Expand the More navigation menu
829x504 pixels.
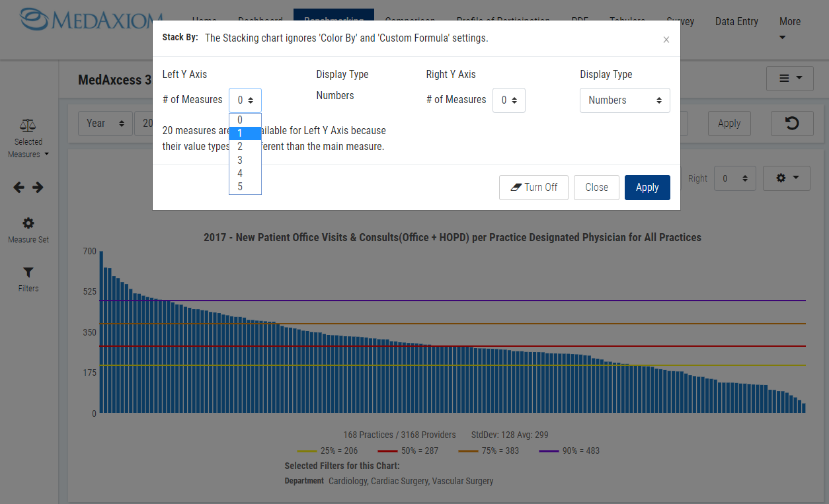click(789, 28)
